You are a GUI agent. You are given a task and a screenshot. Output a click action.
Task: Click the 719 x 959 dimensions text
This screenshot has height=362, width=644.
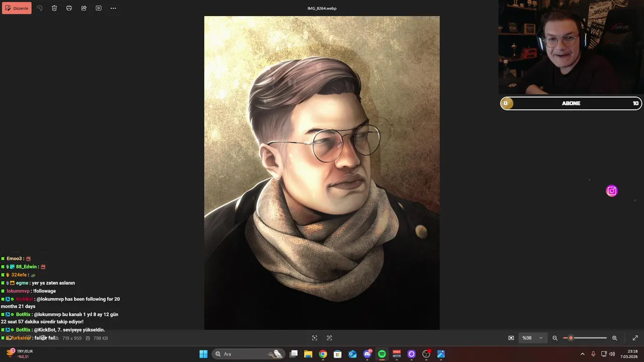[x=72, y=338]
